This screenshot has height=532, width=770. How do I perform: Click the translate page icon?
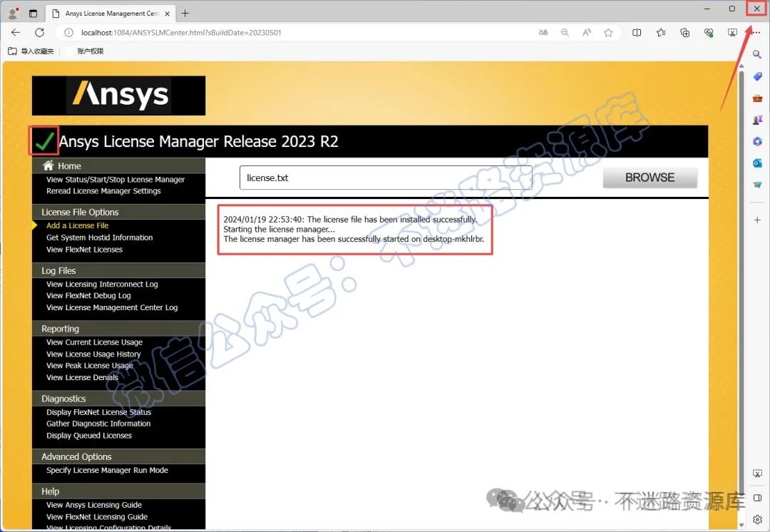[543, 32]
